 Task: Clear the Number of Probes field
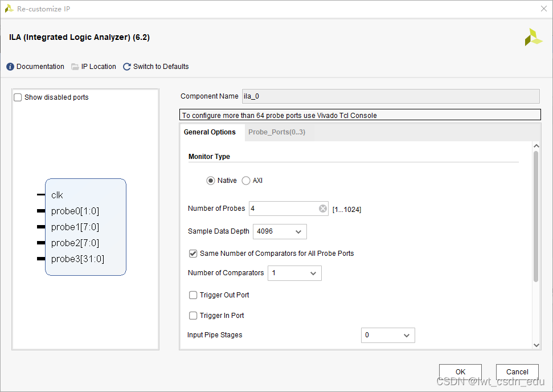323,209
